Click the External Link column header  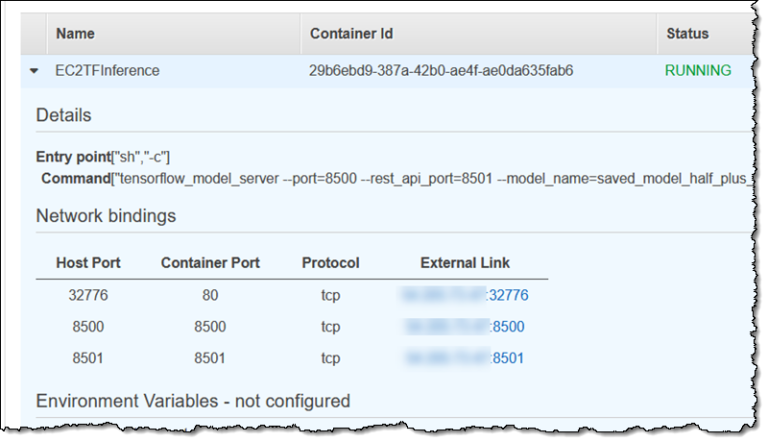(465, 263)
